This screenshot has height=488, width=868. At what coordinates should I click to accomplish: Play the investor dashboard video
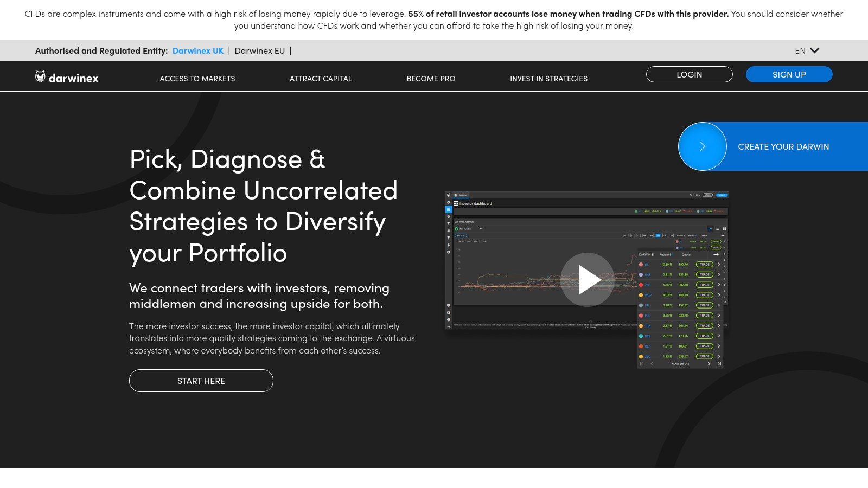[588, 280]
